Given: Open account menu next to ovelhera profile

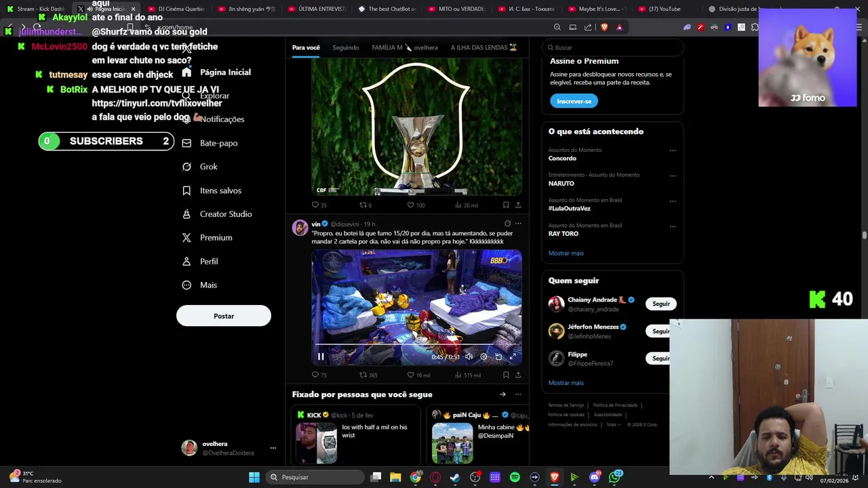Looking at the screenshot, I should 273,448.
